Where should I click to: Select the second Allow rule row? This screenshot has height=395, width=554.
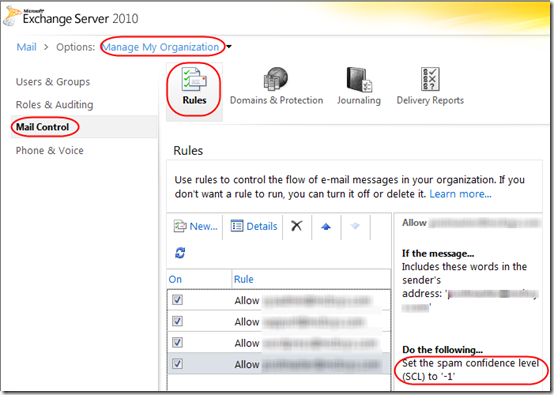click(279, 322)
